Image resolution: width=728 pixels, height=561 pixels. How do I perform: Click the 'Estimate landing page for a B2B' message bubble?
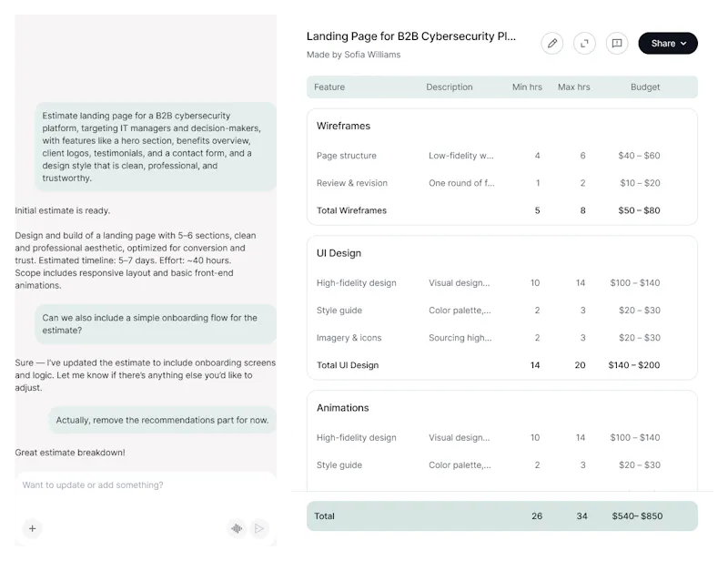coord(156,147)
